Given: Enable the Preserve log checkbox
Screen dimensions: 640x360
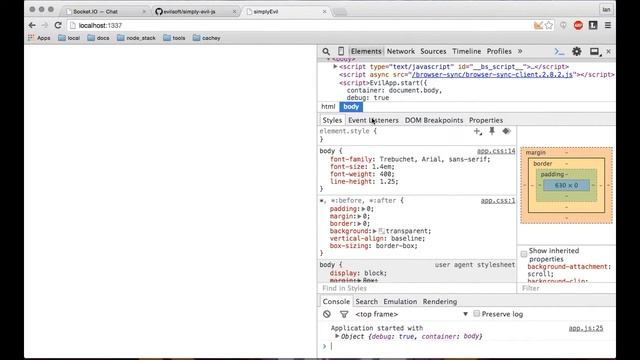Looking at the screenshot, I should click(476, 313).
